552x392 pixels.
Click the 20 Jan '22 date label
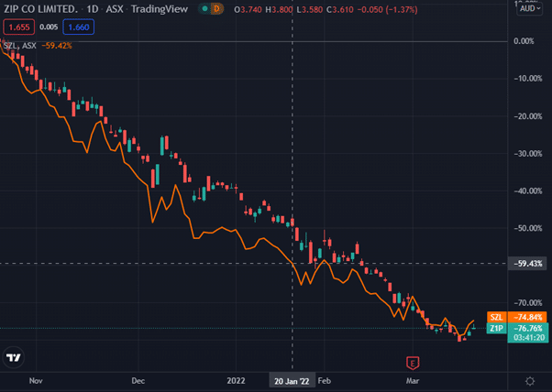(292, 381)
